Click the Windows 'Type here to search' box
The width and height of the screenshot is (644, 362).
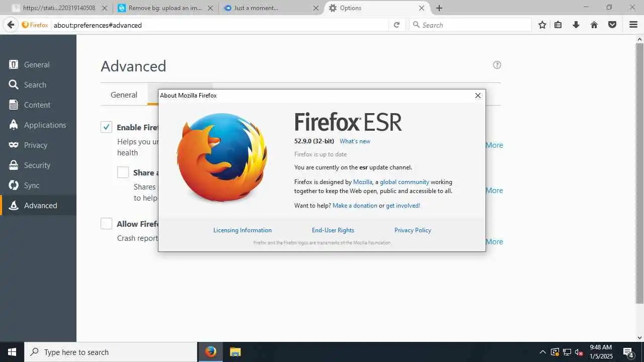tap(111, 352)
